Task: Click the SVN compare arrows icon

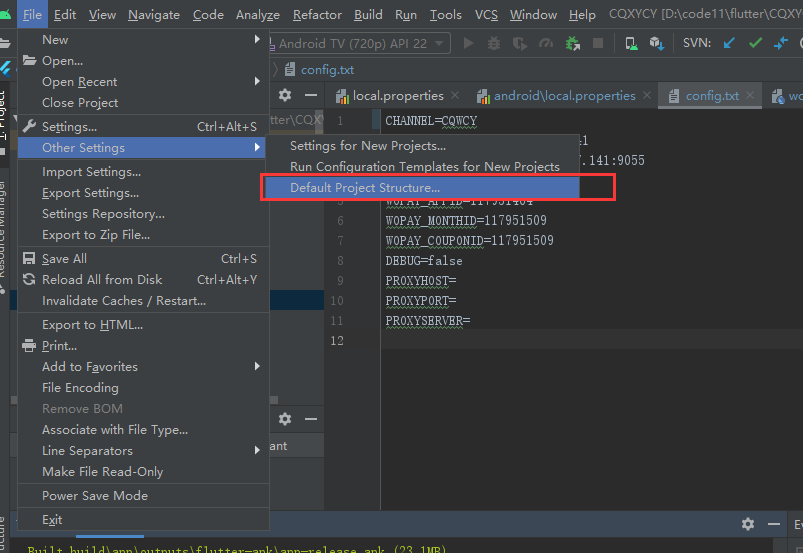Action: [781, 43]
